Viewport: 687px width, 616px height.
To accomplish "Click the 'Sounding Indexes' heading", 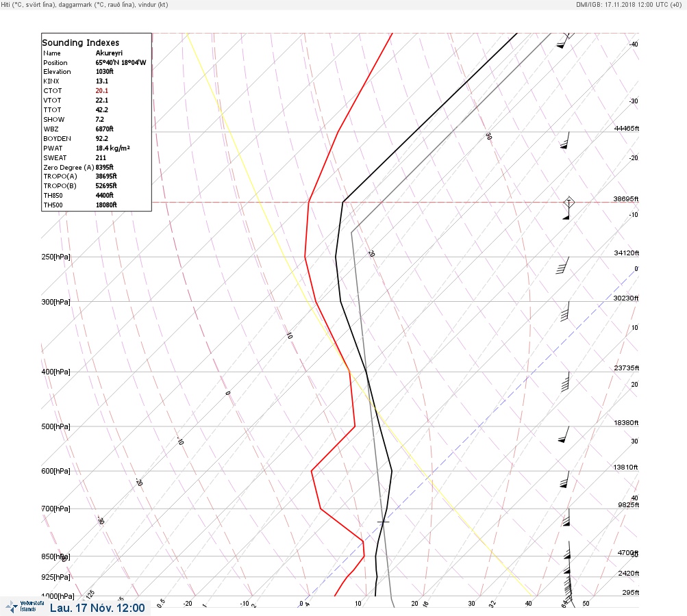I will pos(81,42).
